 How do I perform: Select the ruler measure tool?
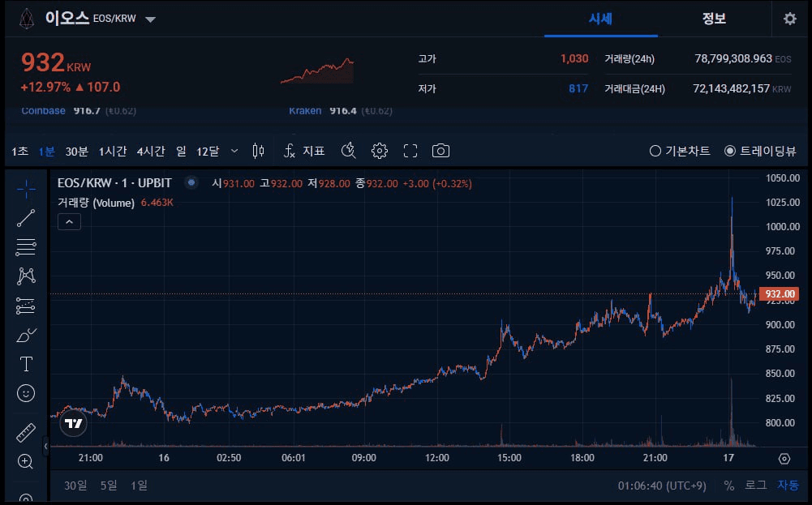pos(26,433)
